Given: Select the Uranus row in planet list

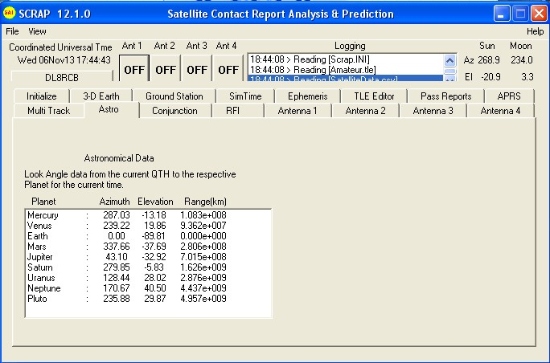Looking at the screenshot, I should [148, 278].
